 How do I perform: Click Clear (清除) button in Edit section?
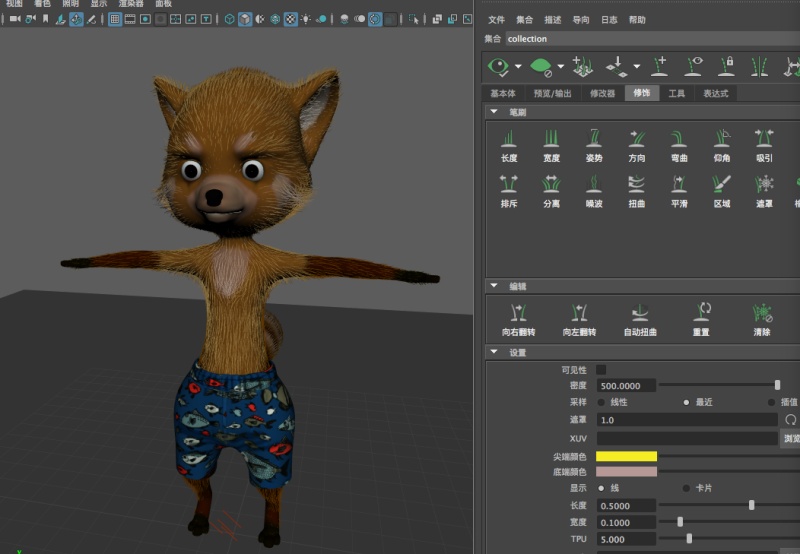point(762,320)
